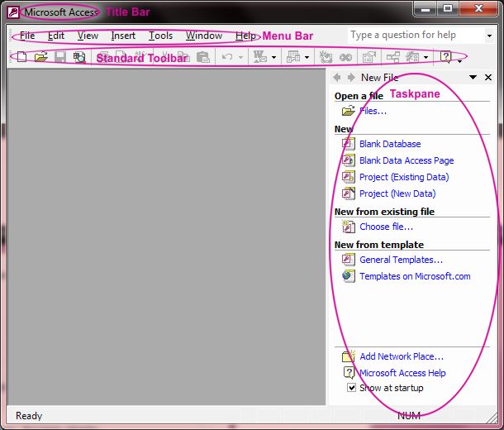
Task: Open the task pane New File dropdown arrow
Action: pos(473,77)
